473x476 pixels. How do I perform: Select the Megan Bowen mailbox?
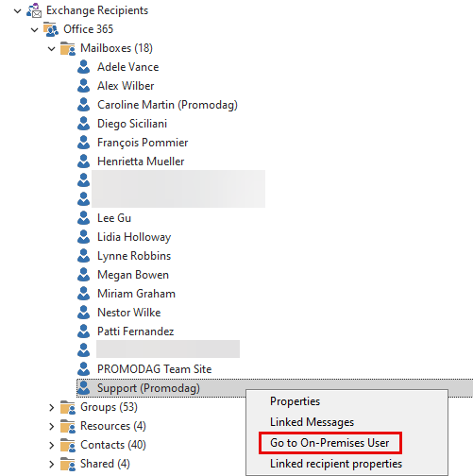tap(133, 275)
